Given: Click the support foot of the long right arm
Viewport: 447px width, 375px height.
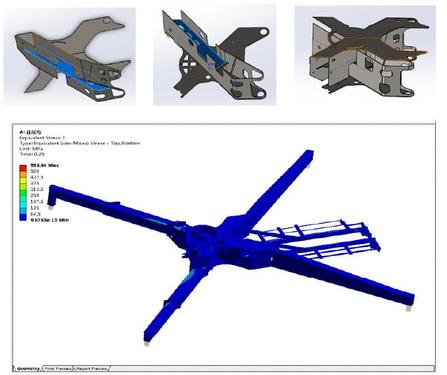Looking at the screenshot, I should click(x=408, y=309).
